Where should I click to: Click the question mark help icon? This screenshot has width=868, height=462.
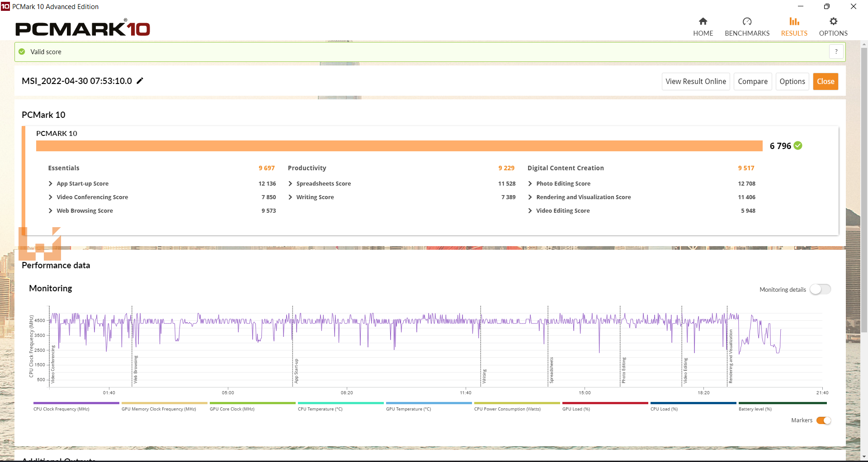pos(836,52)
